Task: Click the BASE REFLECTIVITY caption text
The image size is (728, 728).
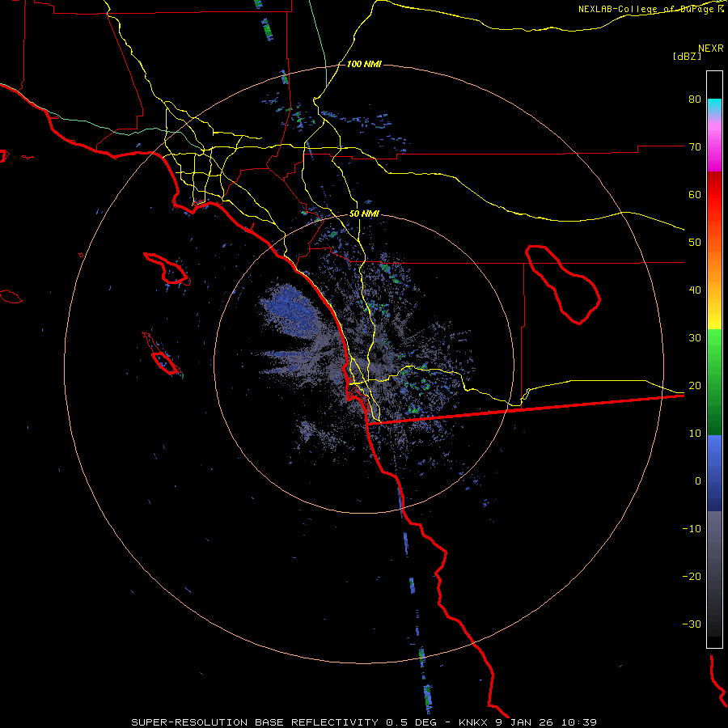Action: click(x=316, y=722)
